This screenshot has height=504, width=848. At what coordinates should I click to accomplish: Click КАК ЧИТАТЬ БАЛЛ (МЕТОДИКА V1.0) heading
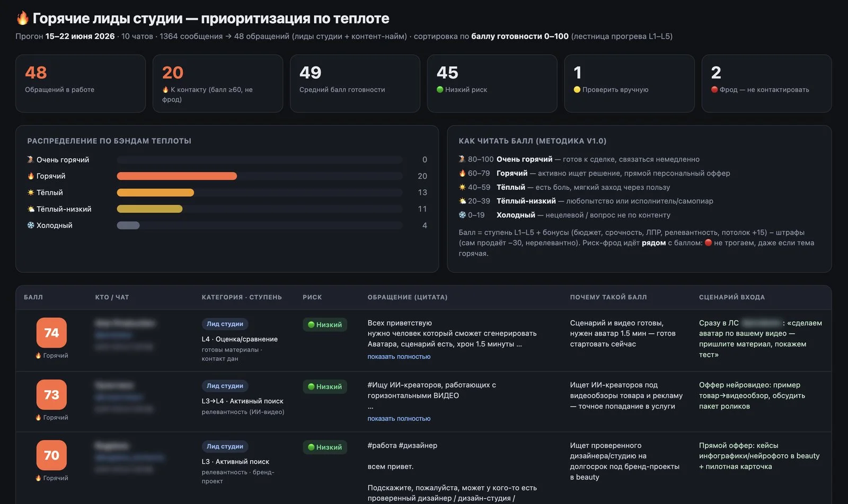533,141
